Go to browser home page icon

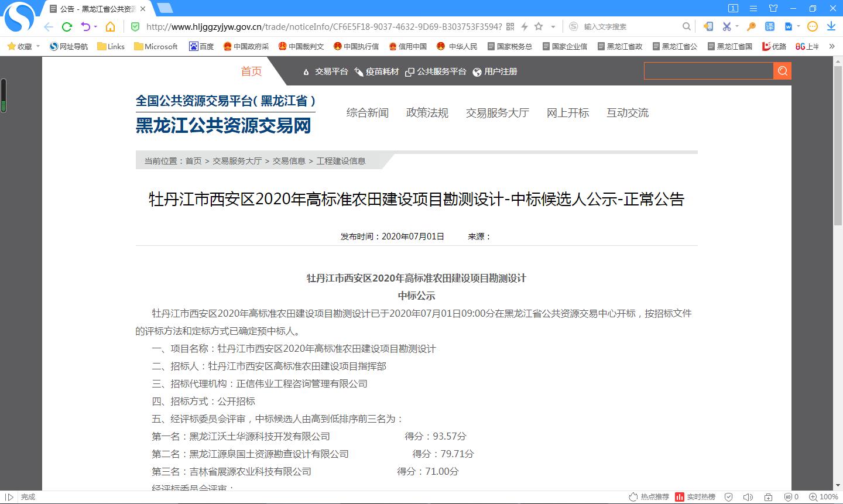(x=110, y=26)
